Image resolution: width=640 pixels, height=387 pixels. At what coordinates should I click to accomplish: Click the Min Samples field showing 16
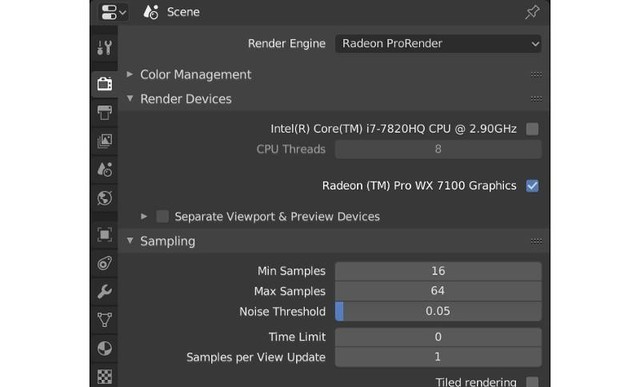coord(438,271)
